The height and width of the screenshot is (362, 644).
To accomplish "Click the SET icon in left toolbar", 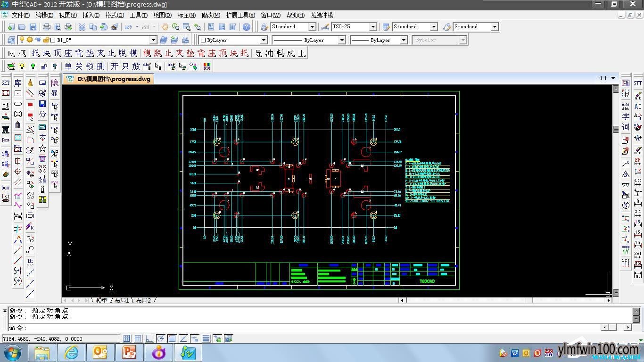I will pos(6,82).
